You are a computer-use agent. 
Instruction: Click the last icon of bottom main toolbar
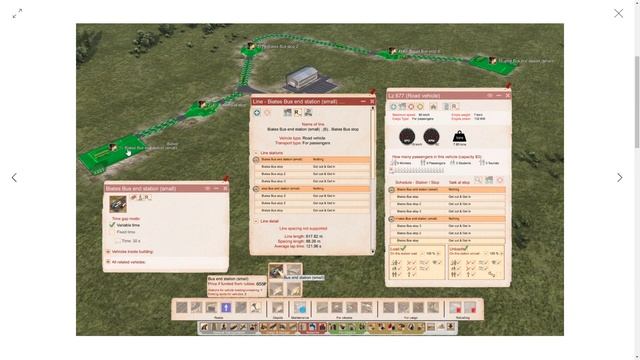(x=451, y=327)
